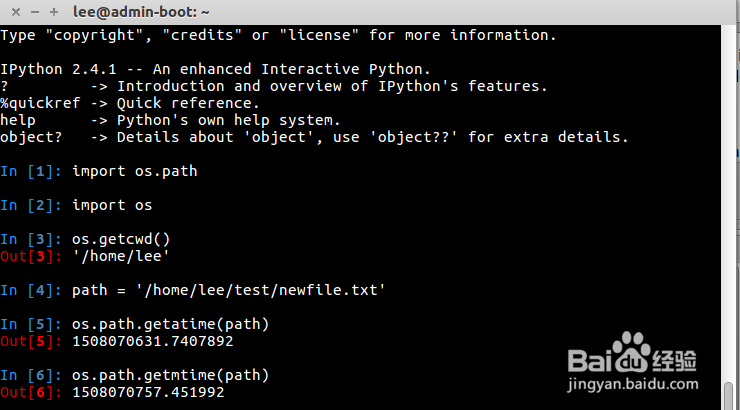Click the os.path.getmtime(path) command
Viewport: 740px width, 410px height.
pyautogui.click(x=170, y=375)
